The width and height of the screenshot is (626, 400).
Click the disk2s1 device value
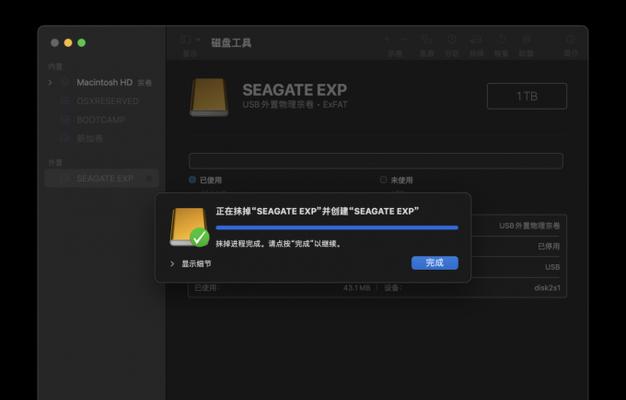[547, 288]
